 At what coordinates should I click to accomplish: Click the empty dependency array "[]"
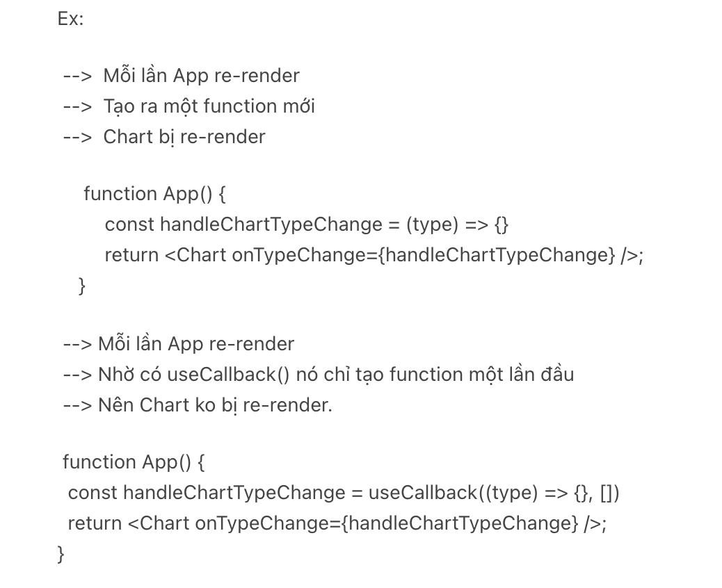click(609, 493)
